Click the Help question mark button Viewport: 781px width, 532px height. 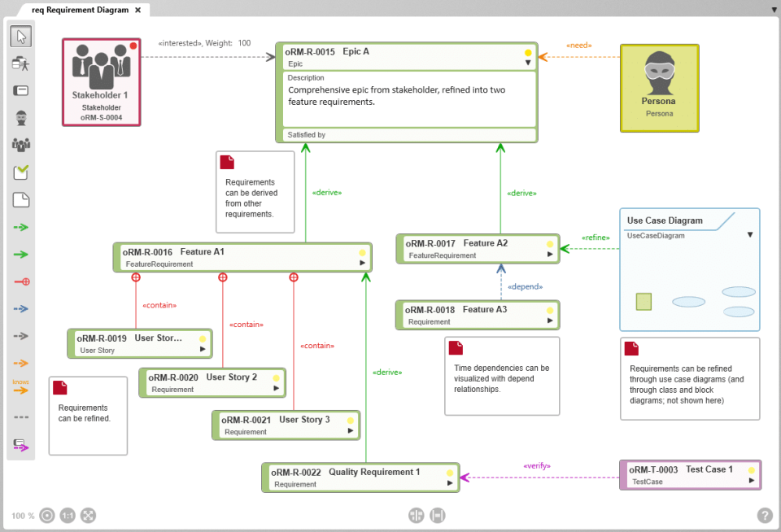coord(764,515)
